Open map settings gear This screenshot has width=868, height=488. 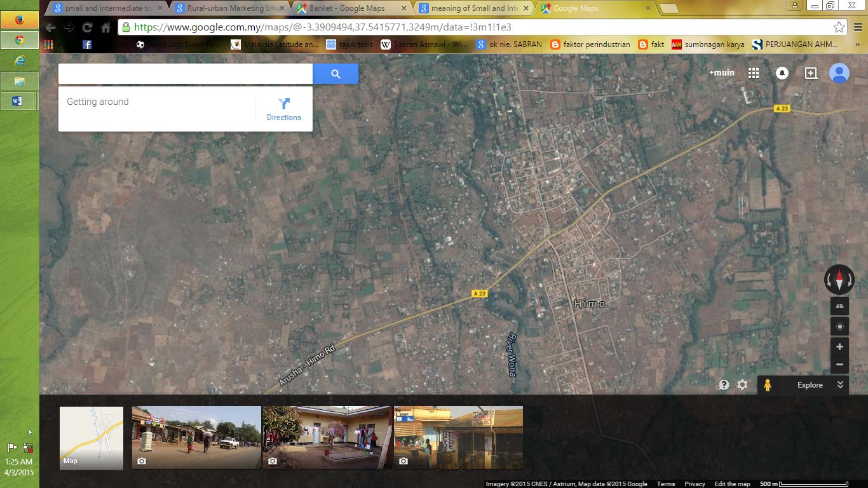click(x=742, y=385)
